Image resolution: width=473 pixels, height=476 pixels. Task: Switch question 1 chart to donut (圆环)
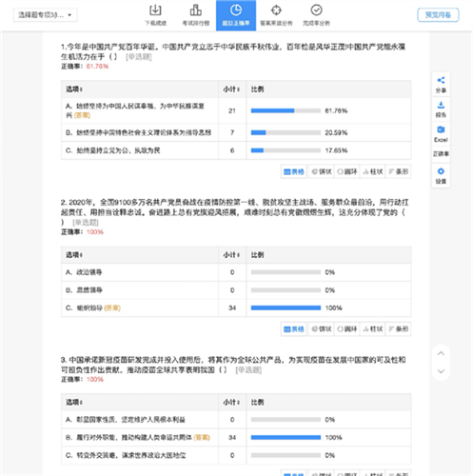346,171
